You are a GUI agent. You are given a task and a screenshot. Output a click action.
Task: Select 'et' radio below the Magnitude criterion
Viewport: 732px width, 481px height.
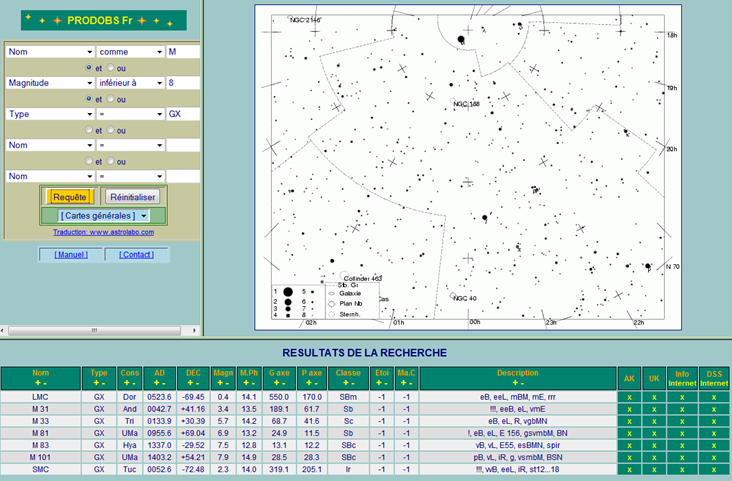coord(89,99)
